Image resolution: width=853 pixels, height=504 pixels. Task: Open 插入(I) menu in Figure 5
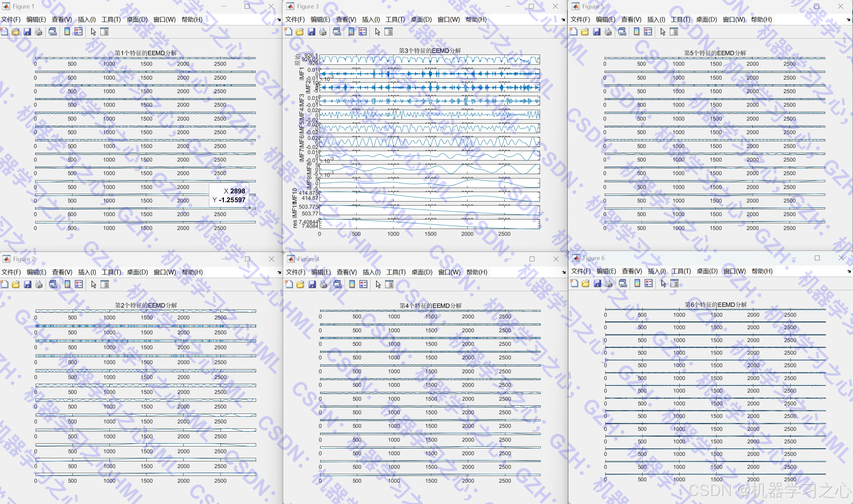click(656, 20)
